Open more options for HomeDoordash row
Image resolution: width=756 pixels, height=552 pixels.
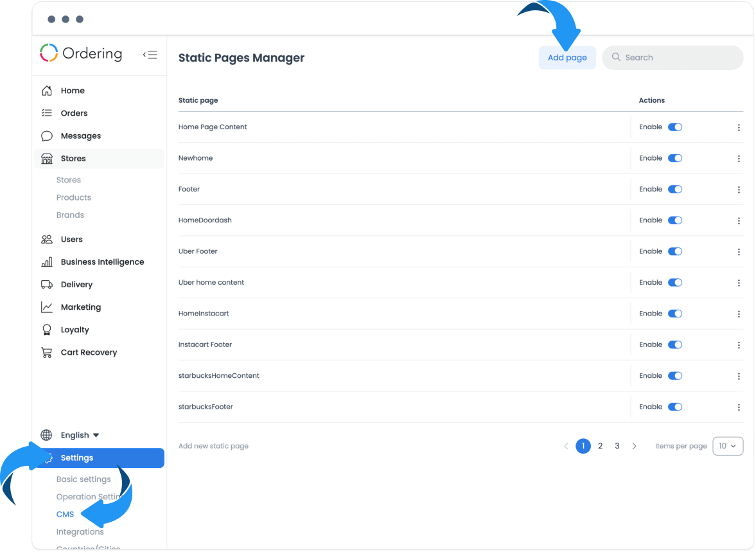739,220
